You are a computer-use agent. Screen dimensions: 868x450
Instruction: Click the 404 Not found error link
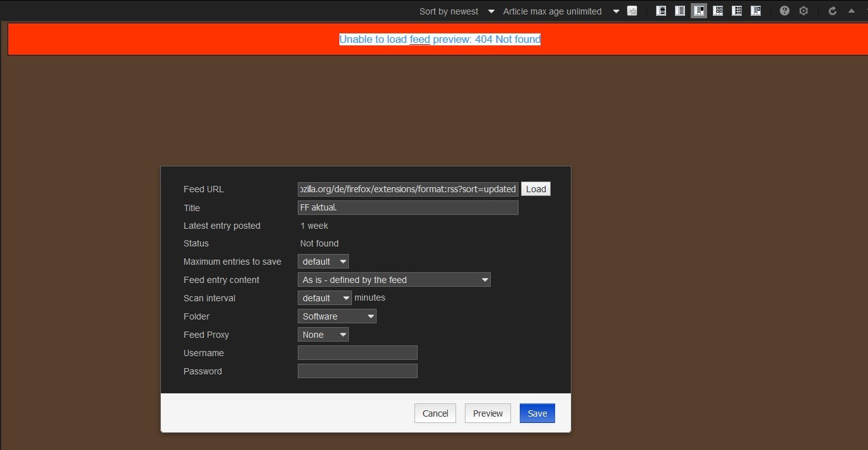click(x=440, y=39)
